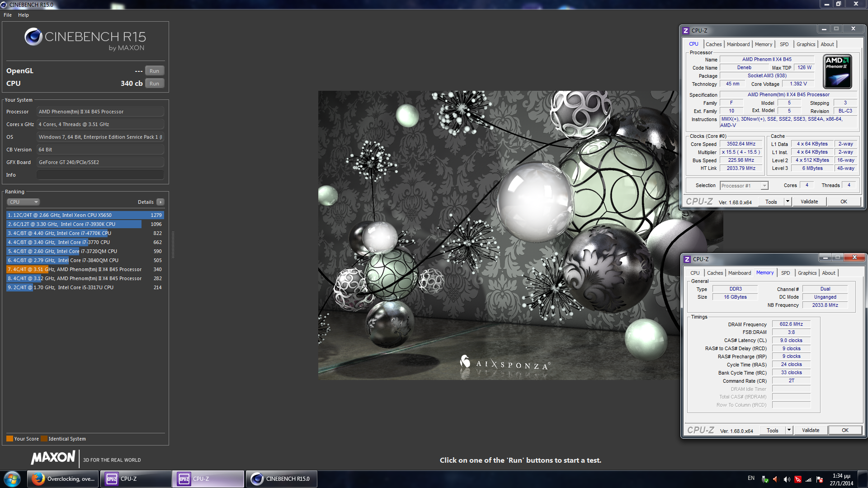The width and height of the screenshot is (868, 488).
Task: Click the brown Identical System legend swatch
Action: click(44, 439)
